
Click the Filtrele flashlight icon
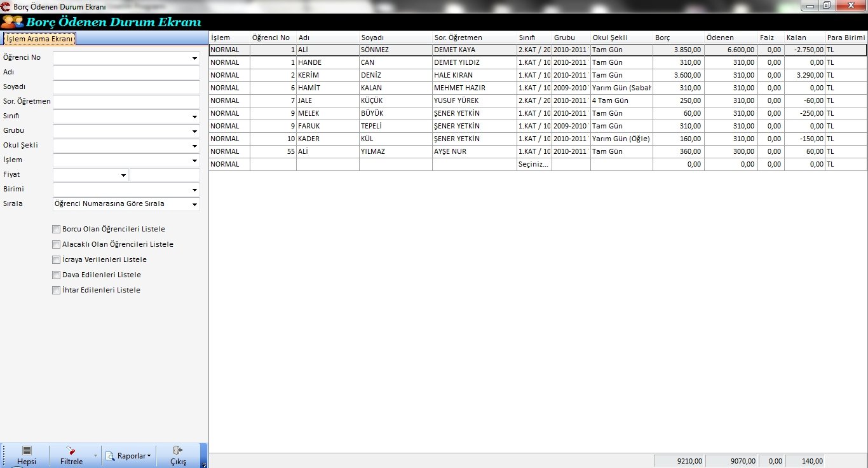pos(71,451)
